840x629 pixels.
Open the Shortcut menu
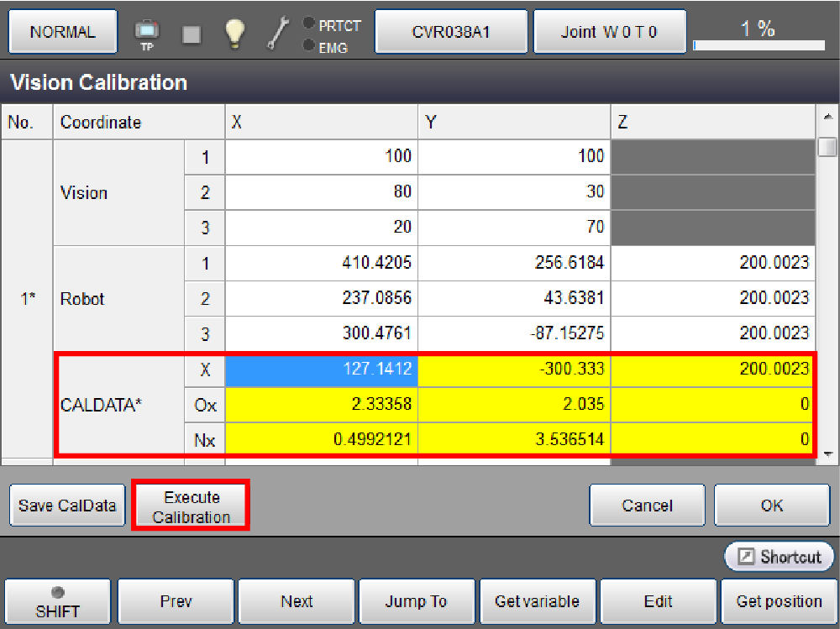[x=779, y=557]
